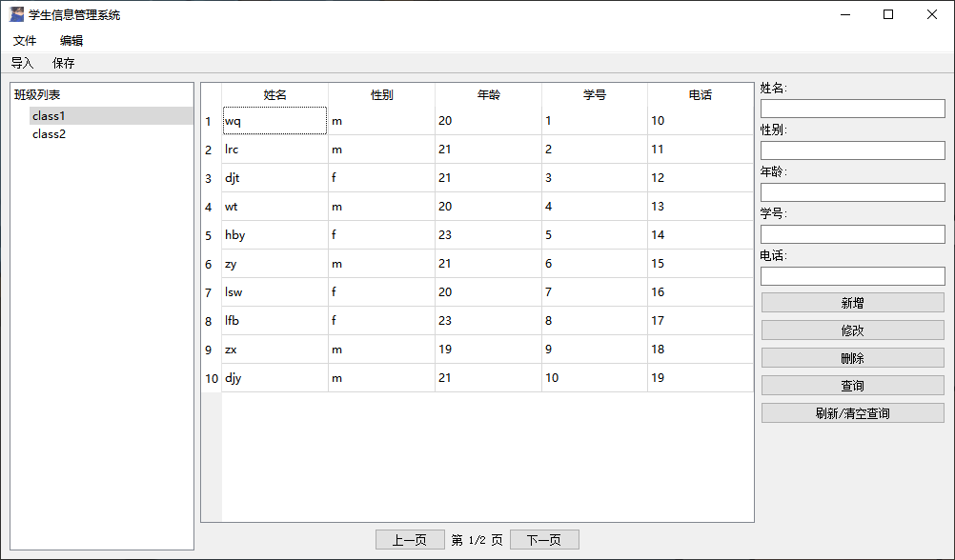Select the name cell wt
955x560 pixels.
point(275,207)
